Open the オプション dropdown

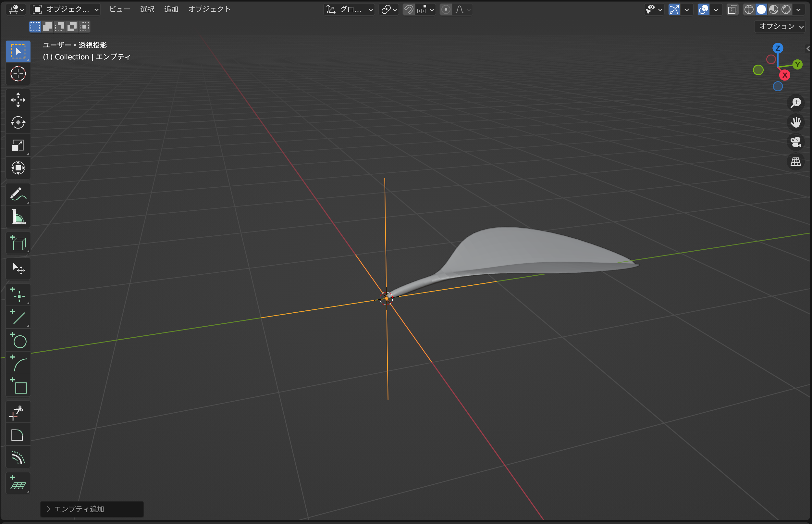tap(780, 27)
